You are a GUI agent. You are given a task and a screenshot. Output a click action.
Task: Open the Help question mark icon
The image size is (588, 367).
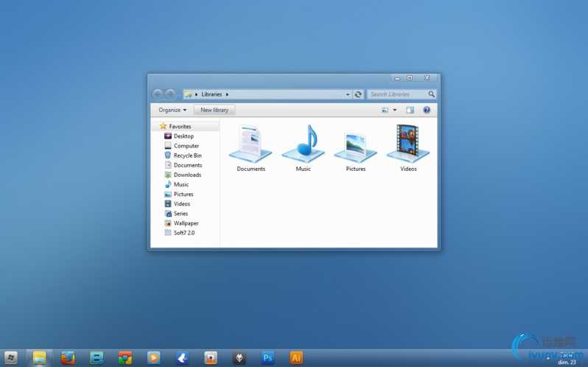427,110
